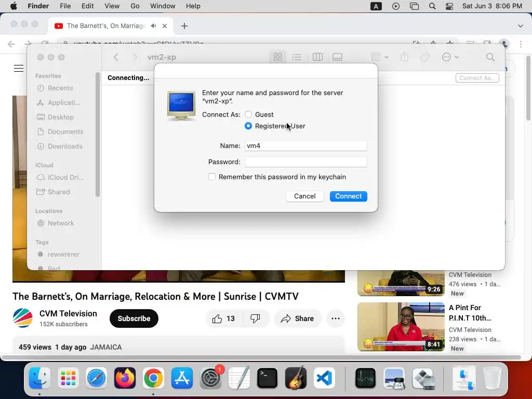The width and height of the screenshot is (532, 399).
Task: Go forward in the Finder window
Action: [x=135, y=57]
